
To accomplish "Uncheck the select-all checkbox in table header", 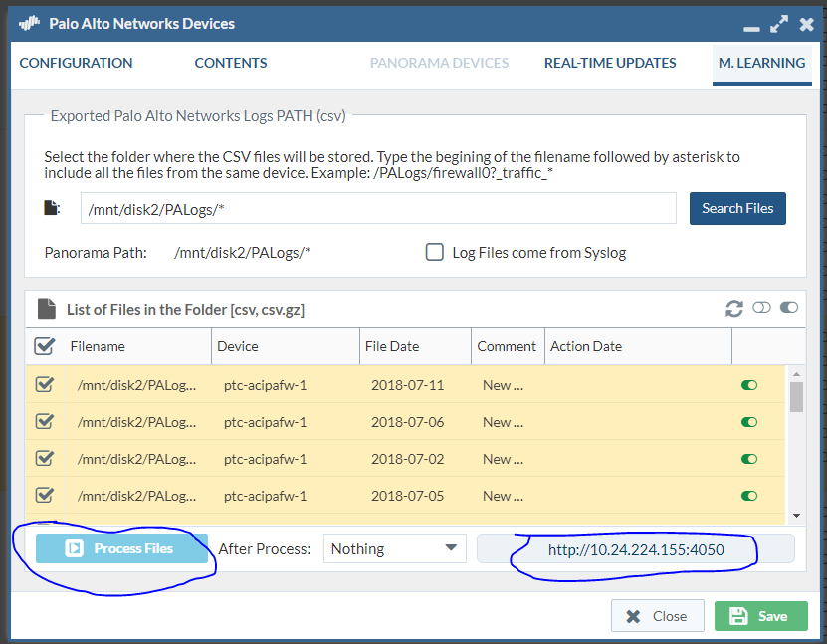I will point(45,346).
